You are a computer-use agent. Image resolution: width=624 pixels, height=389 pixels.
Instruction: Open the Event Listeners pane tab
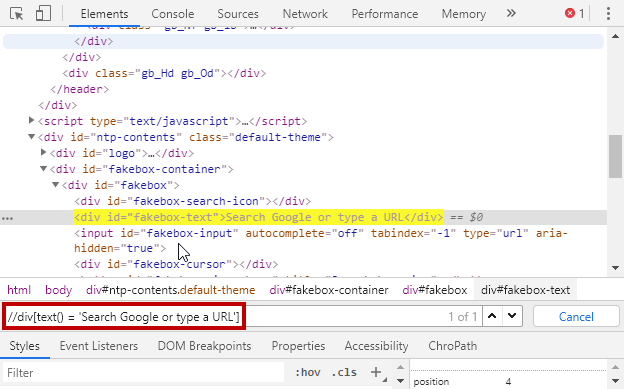click(99, 346)
